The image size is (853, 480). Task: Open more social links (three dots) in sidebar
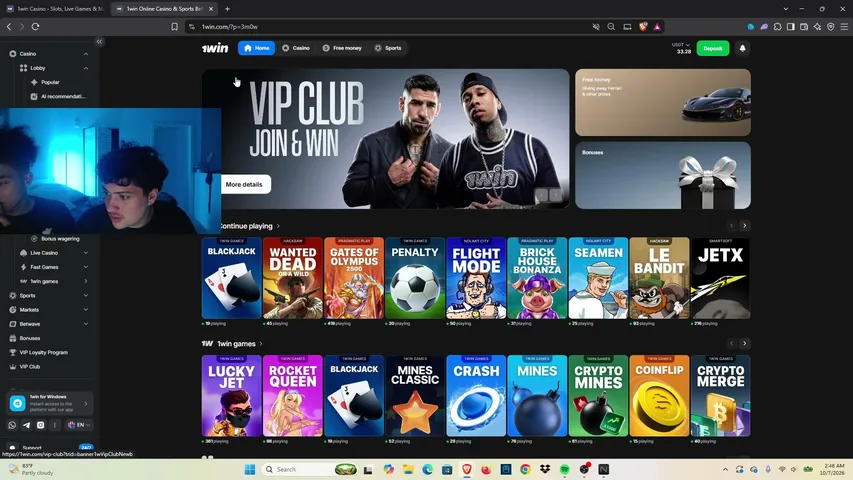click(54, 425)
